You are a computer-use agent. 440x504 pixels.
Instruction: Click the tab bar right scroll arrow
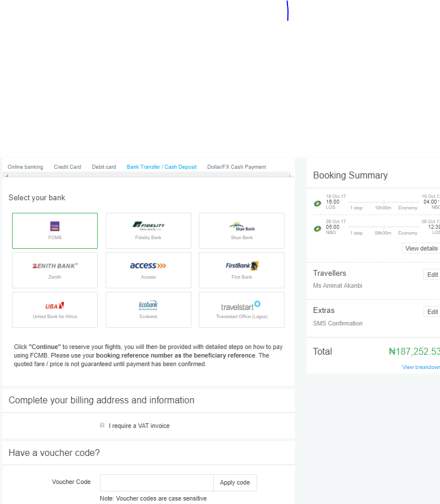point(290,176)
